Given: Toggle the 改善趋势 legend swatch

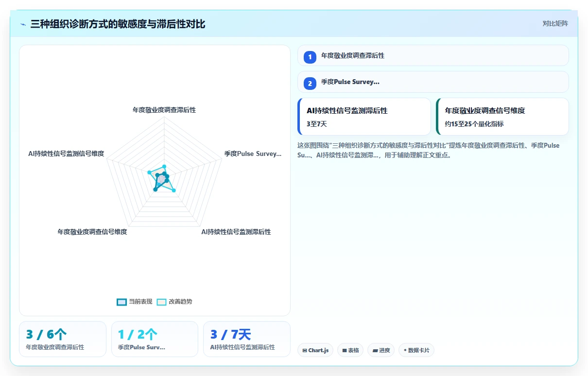Looking at the screenshot, I should [161, 302].
